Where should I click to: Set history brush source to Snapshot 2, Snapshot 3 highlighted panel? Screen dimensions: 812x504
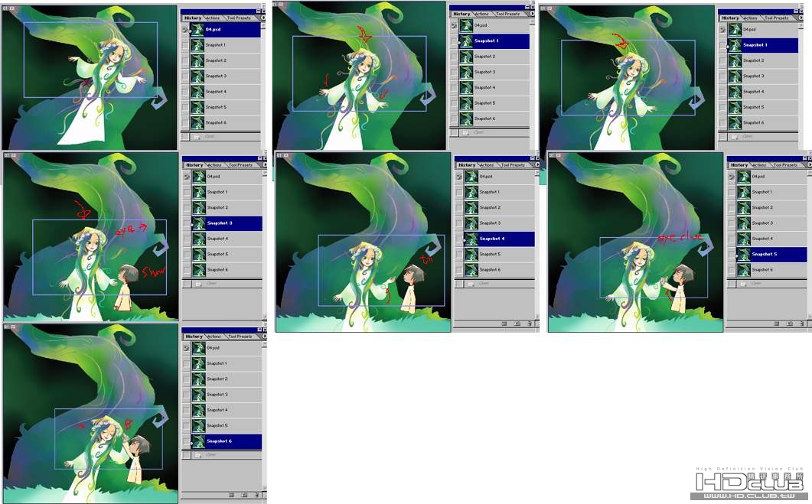pyautogui.click(x=187, y=207)
